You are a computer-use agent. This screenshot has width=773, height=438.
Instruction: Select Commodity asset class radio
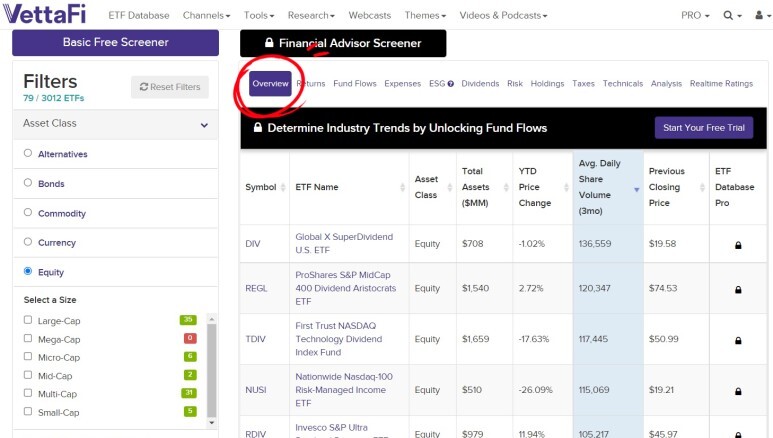coord(28,212)
